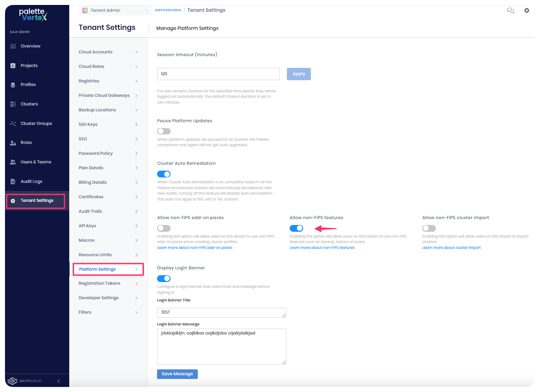Screen dimensions: 539x392
Task: Click the Login Banner Title field
Action: pos(222,313)
